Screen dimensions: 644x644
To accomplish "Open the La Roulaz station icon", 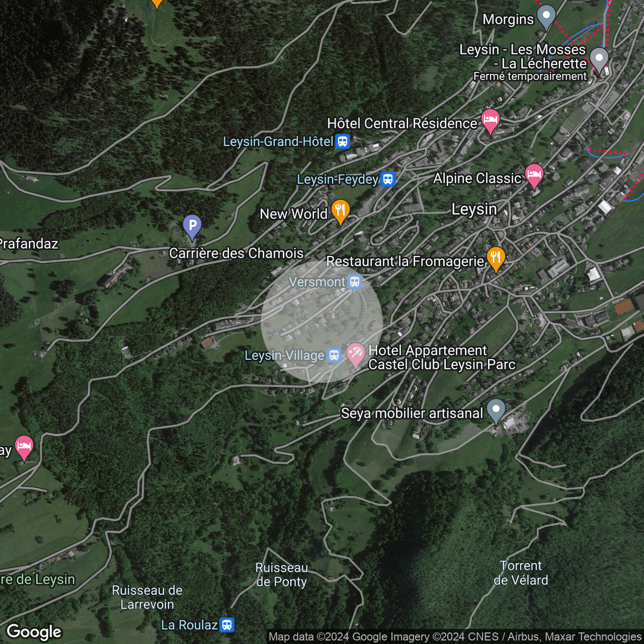I will click(x=227, y=625).
